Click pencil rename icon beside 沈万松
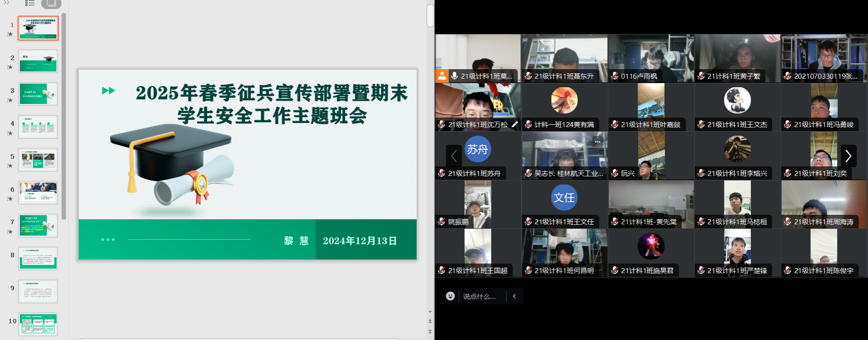Viewport: 868px width, 340px height. point(515,124)
